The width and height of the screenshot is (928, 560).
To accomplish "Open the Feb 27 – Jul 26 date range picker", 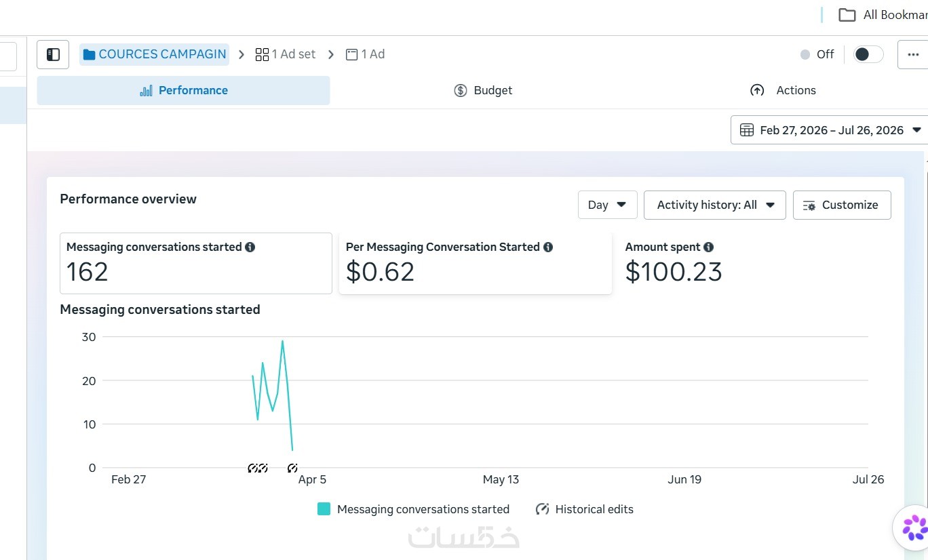I will pos(830,130).
